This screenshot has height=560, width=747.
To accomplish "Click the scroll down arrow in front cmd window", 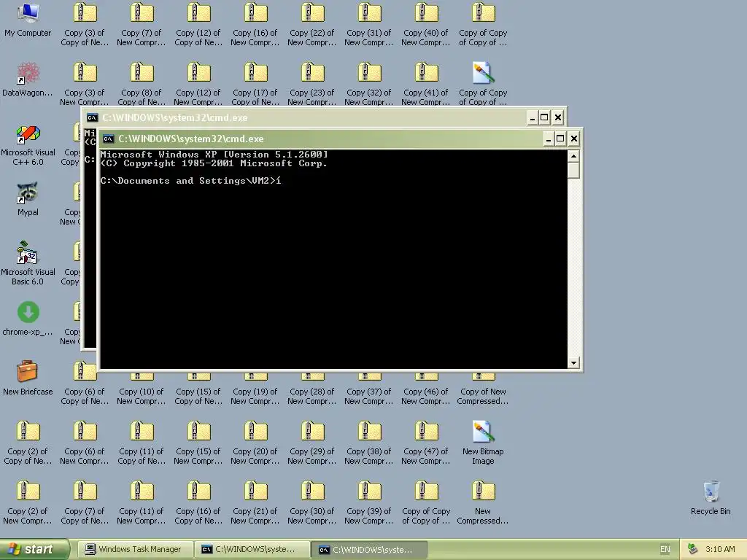I will coord(573,363).
